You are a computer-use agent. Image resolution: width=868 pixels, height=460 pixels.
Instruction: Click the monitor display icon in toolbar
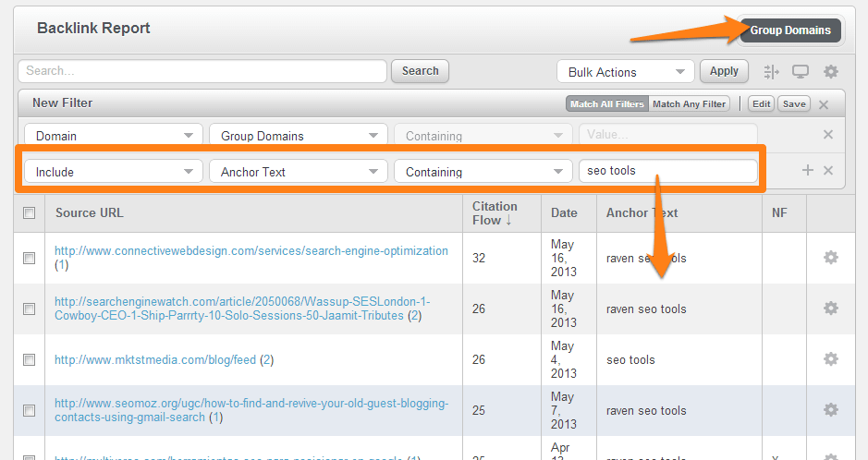[801, 72]
